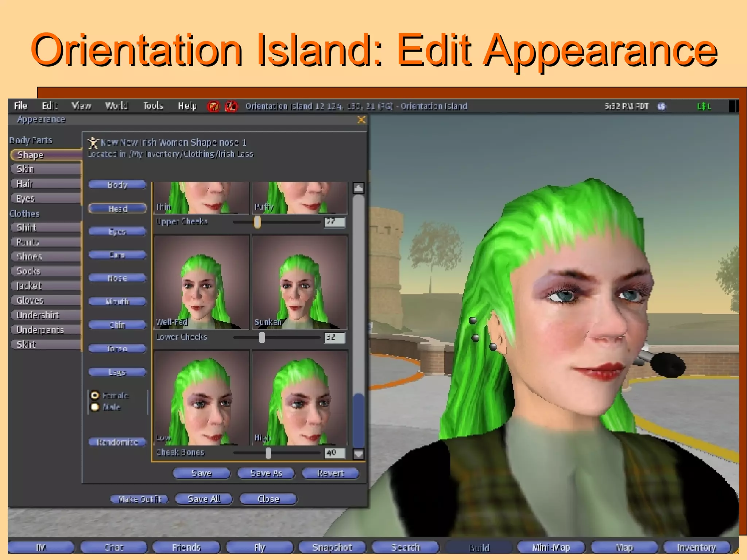Click the blue scrollbar thumb in the shape list

359,420
